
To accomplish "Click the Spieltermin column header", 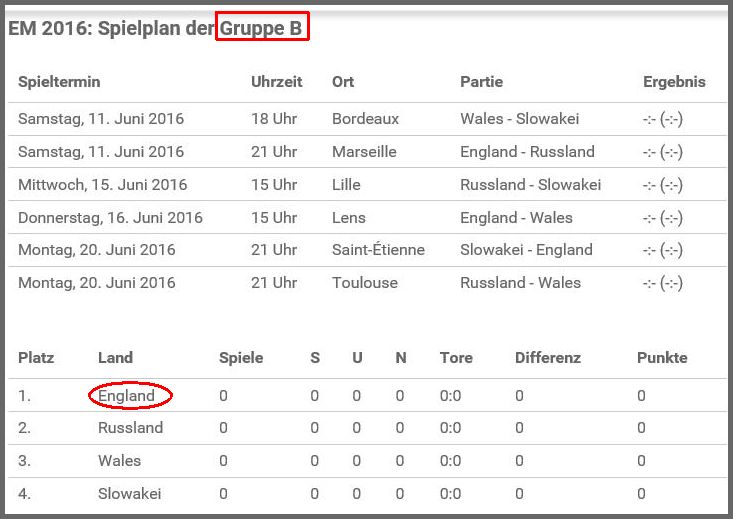I will (59, 82).
